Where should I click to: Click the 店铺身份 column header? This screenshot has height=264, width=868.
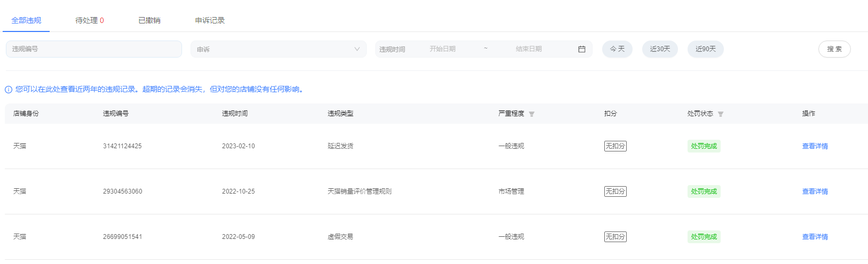tap(26, 114)
